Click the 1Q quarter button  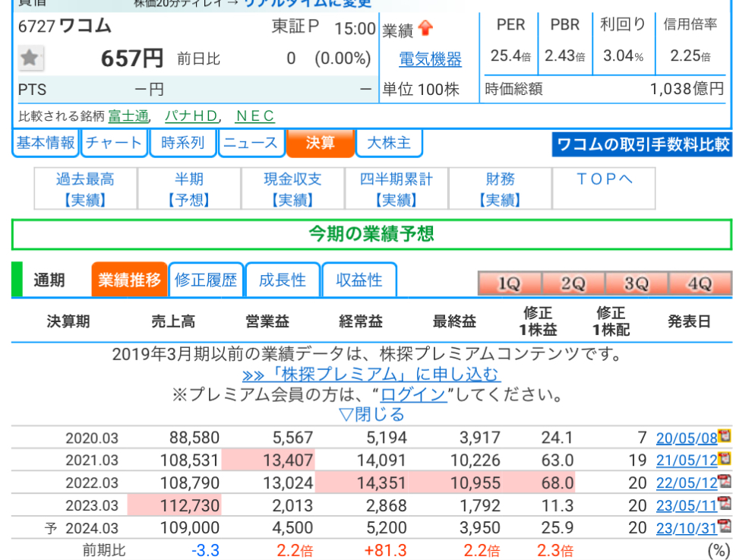click(x=510, y=283)
